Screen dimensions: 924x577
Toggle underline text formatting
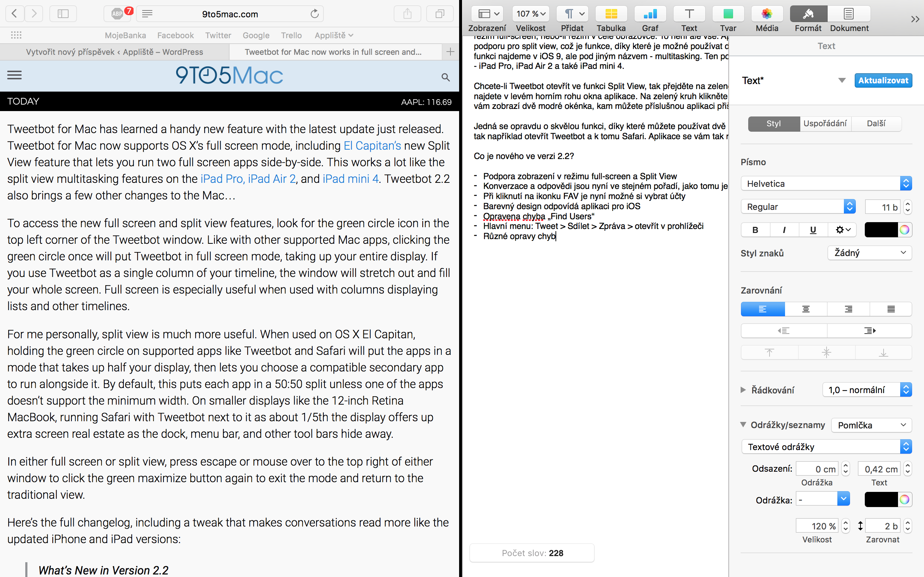coord(813,230)
